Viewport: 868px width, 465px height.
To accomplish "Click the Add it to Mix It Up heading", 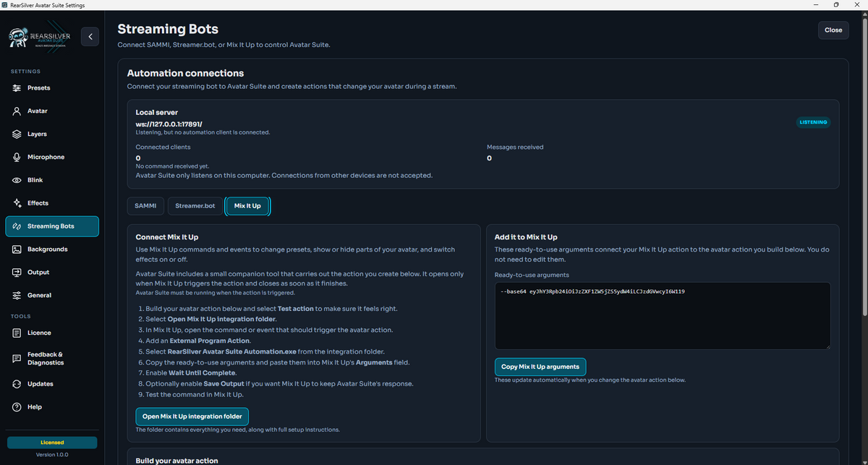I will pos(526,236).
